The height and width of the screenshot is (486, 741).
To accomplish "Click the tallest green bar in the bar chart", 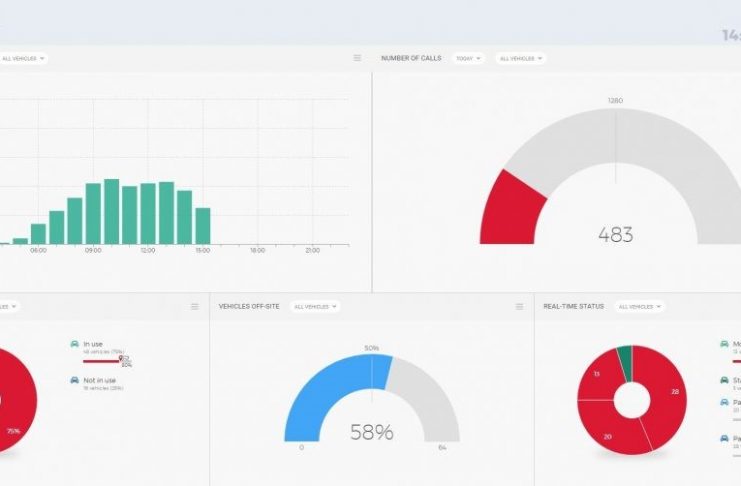I will coord(112,212).
